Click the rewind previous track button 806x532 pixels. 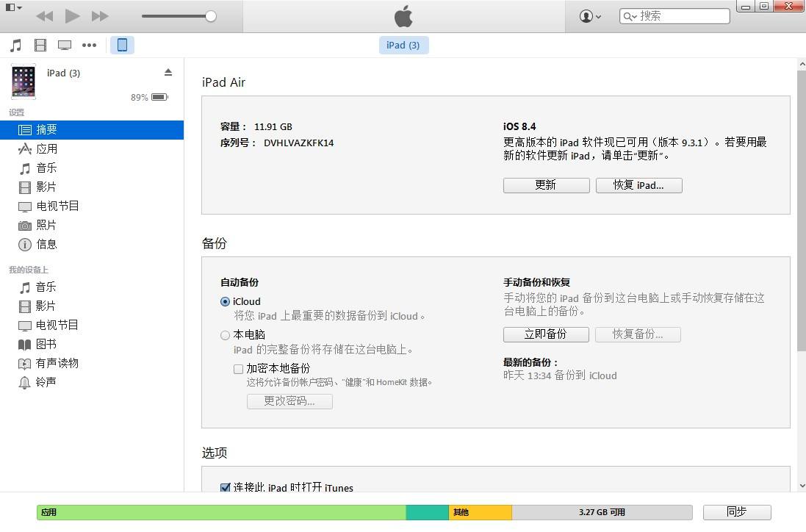45,16
